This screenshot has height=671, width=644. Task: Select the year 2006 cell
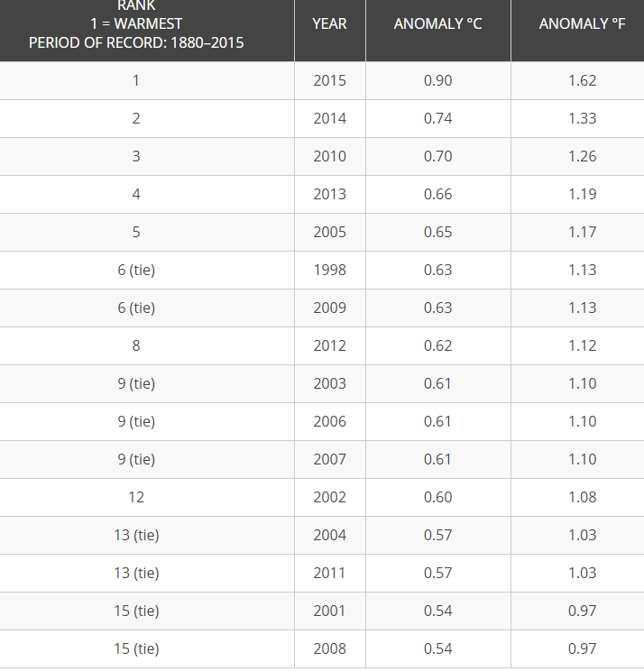[329, 421]
